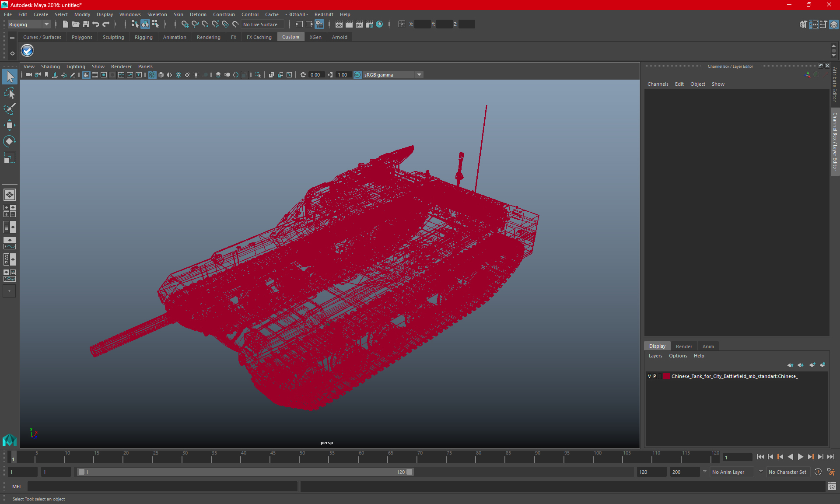This screenshot has width=840, height=504.
Task: Toggle P (playback) on Chinese_Tank layer
Action: tap(654, 376)
